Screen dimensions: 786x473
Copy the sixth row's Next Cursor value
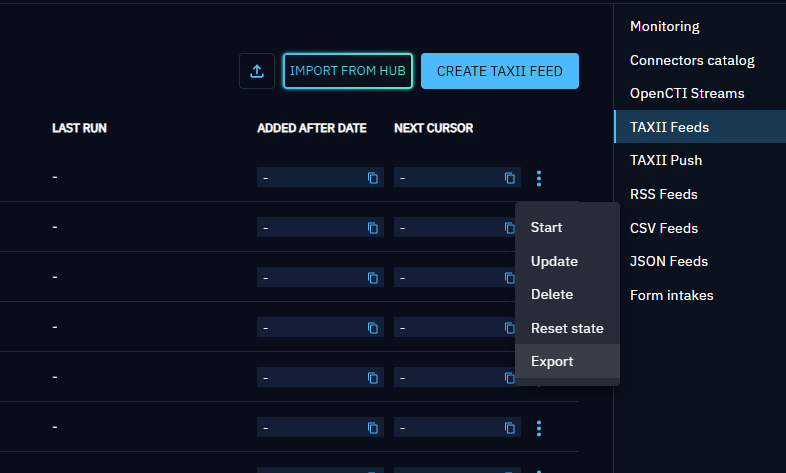tap(509, 428)
